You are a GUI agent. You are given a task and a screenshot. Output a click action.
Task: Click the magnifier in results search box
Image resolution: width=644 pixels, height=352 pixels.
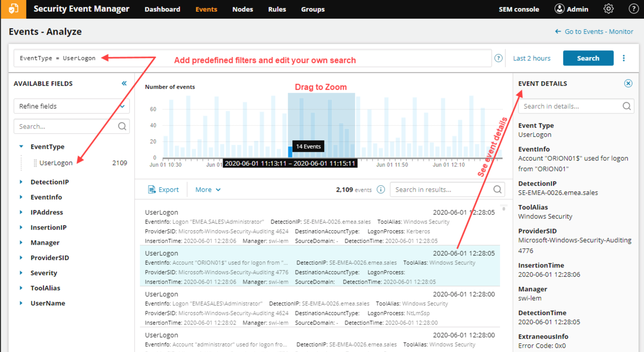[497, 190]
